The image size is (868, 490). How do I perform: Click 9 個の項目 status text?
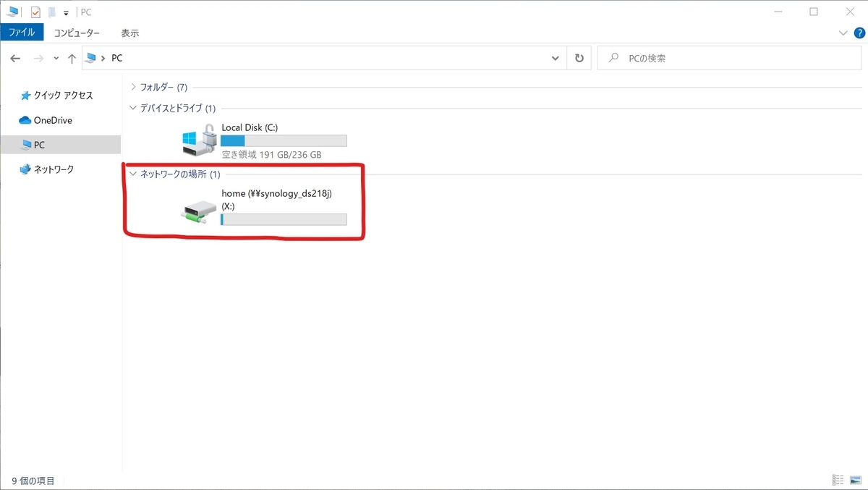(33, 481)
